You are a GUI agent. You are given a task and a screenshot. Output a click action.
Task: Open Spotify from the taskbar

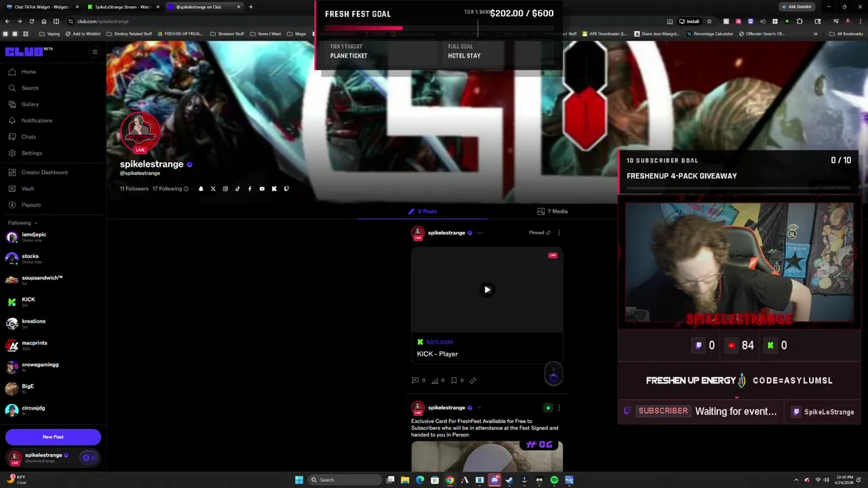554,480
